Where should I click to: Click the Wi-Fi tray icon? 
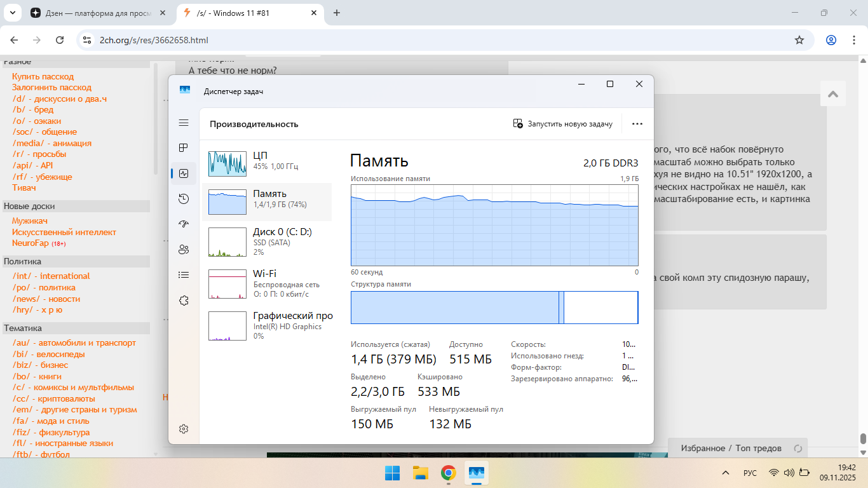(x=774, y=473)
